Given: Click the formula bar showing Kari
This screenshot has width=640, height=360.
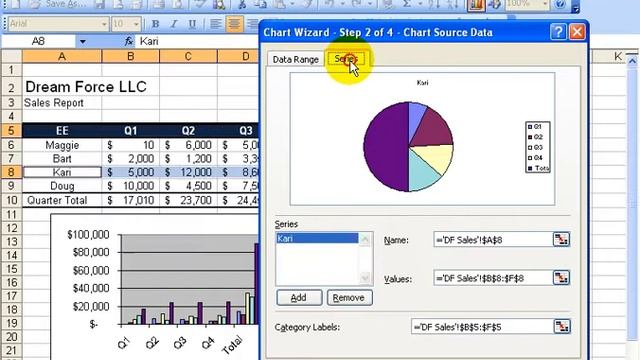Looking at the screenshot, I should pos(198,41).
